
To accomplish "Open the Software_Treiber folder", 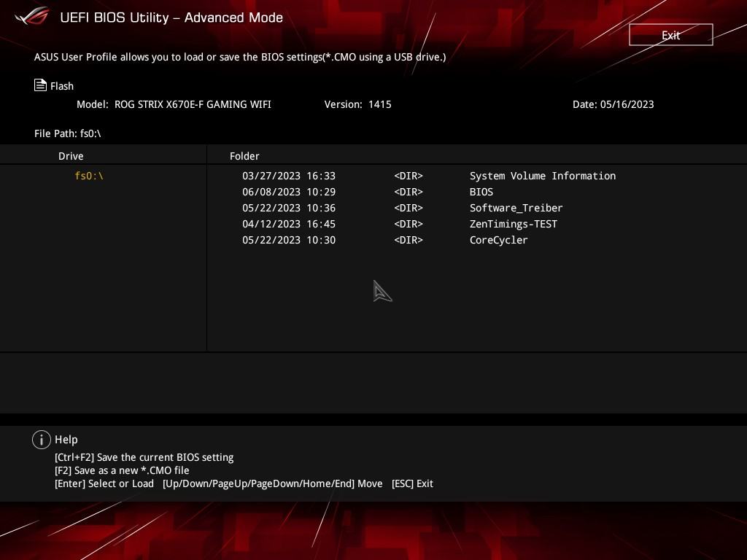I will pyautogui.click(x=516, y=208).
